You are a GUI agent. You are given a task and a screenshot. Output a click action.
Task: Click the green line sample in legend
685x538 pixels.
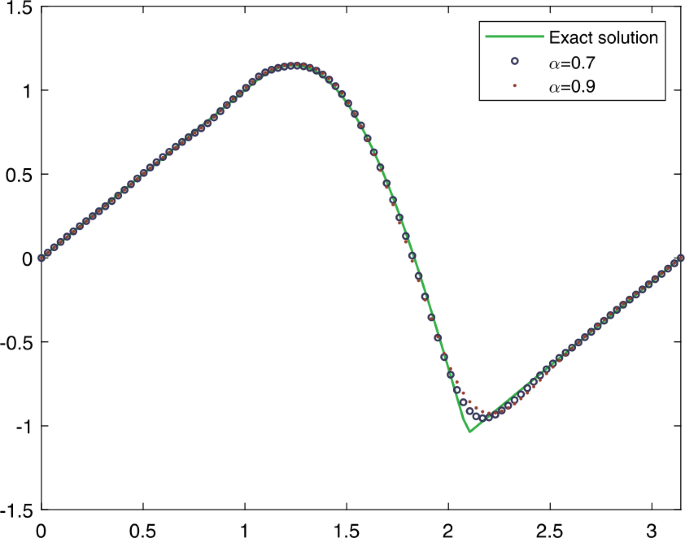tap(515, 37)
